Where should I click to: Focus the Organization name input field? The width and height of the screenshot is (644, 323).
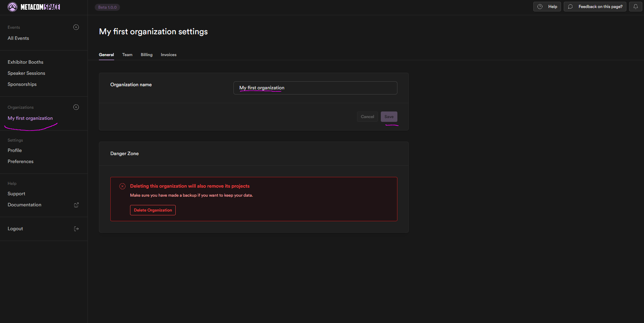[x=315, y=88]
